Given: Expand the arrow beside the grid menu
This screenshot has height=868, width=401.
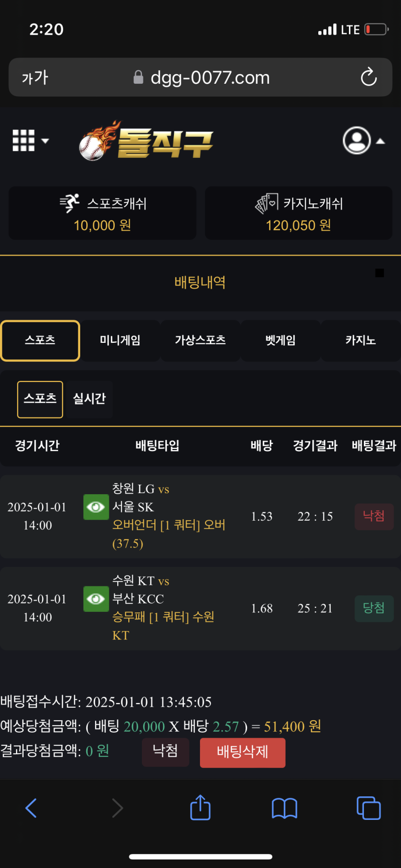Looking at the screenshot, I should pos(45,141).
